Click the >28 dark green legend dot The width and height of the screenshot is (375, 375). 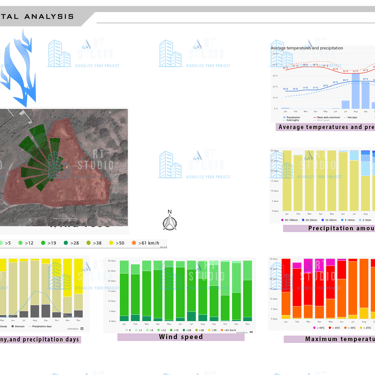click(x=66, y=243)
